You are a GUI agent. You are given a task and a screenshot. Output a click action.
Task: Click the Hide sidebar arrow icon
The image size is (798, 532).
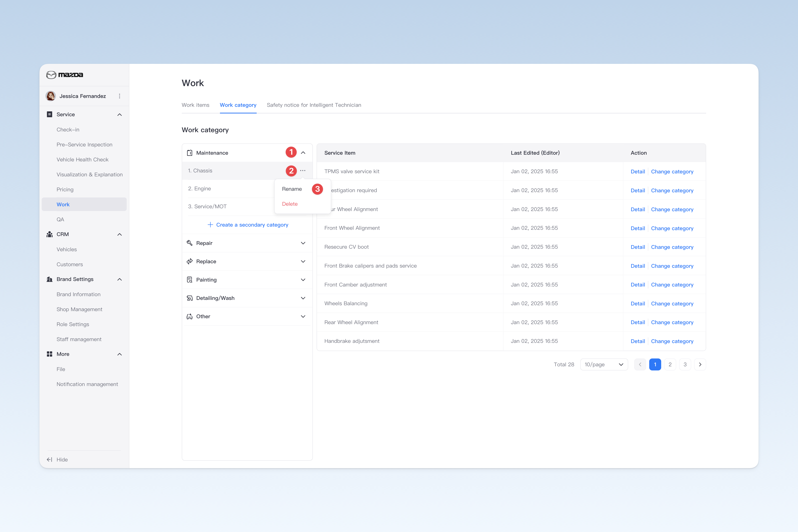[x=49, y=459]
